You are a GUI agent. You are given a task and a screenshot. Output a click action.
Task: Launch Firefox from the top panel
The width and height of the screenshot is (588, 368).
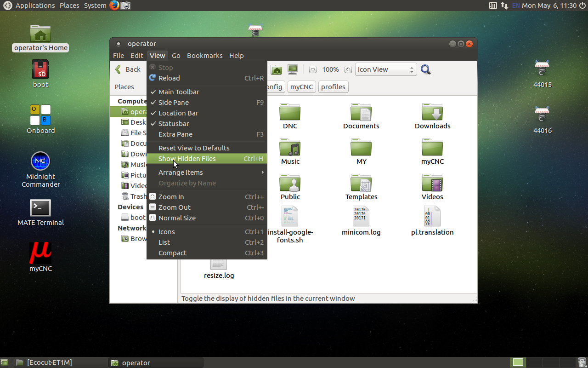(114, 6)
